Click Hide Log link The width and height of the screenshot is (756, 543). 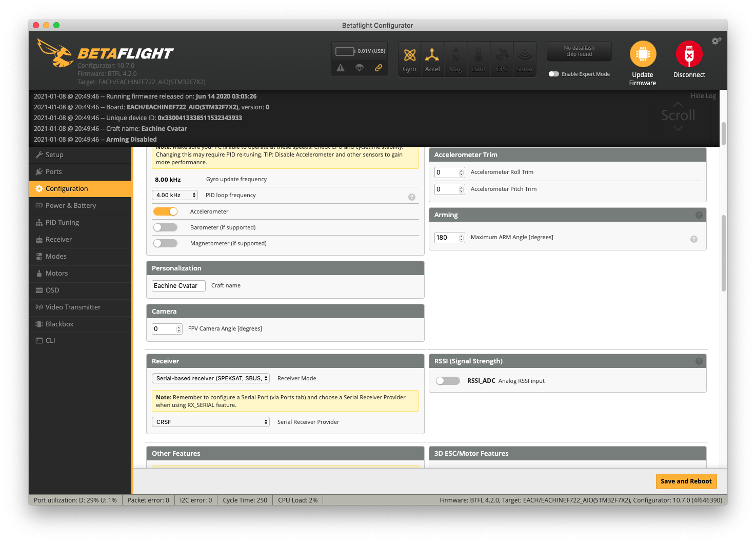[x=703, y=96]
